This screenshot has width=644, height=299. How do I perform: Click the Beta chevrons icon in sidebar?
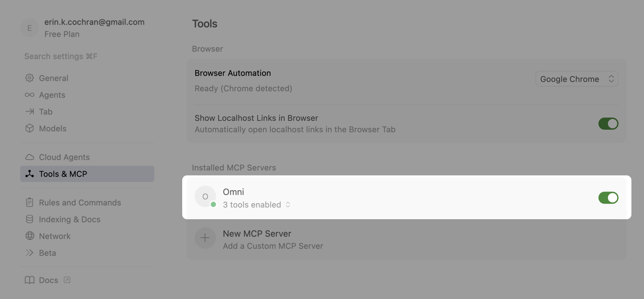click(x=29, y=253)
